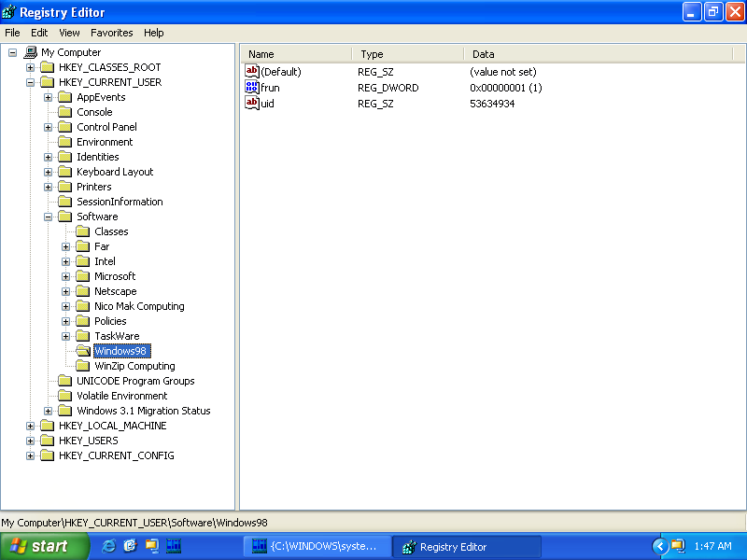Expand HKEY_USERS tree node
Viewport: 747px width, 560px height.
[31, 441]
